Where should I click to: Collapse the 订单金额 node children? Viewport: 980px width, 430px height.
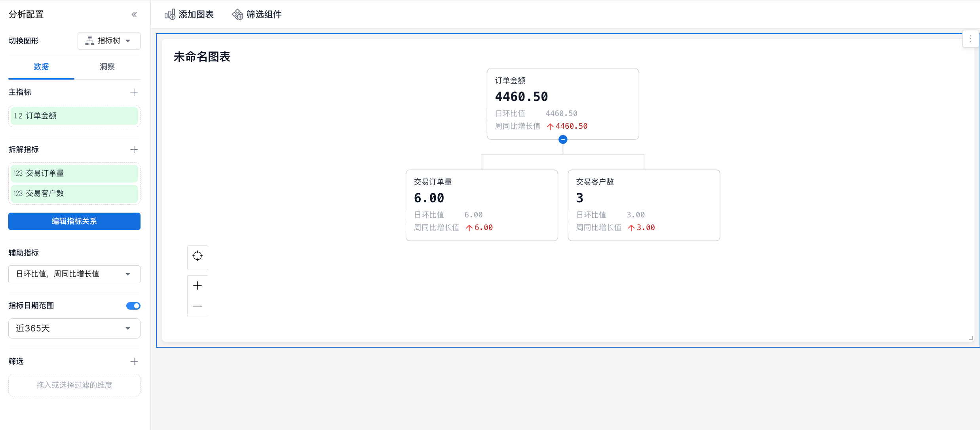pos(563,139)
